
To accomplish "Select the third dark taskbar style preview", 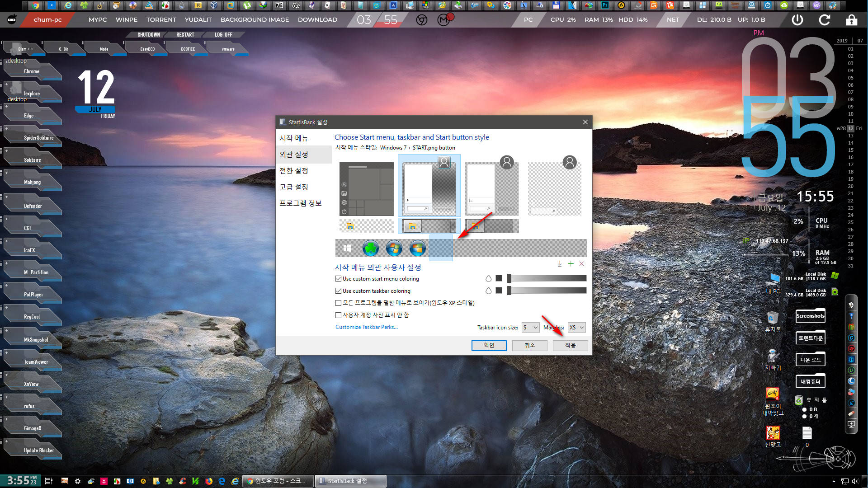I will pos(492,226).
